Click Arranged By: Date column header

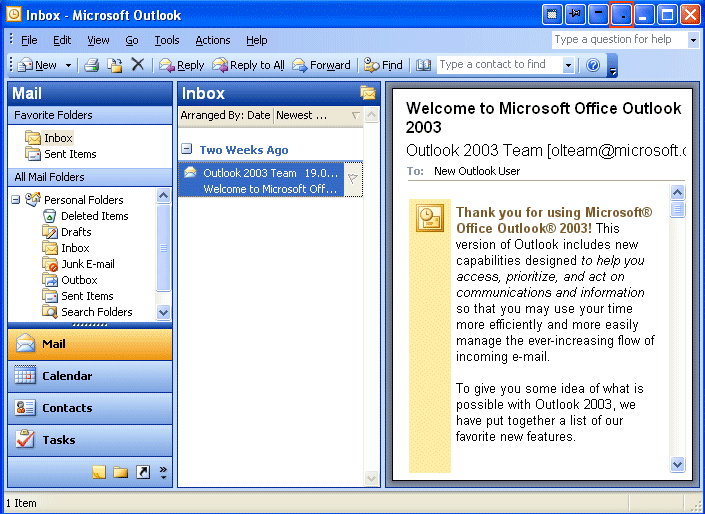[x=226, y=116]
